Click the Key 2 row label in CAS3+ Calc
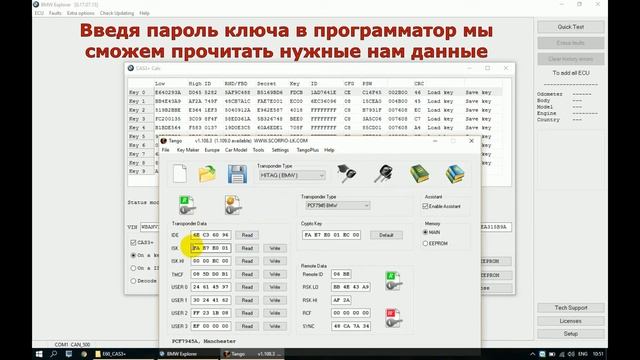Screen dimensions: 640x360 point(137,110)
